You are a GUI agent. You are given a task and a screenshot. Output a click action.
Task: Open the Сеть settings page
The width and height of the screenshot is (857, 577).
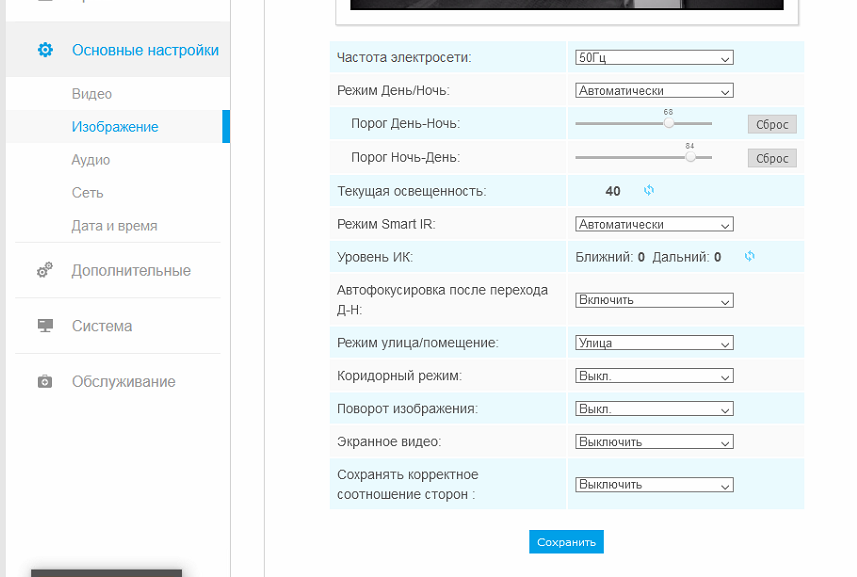pos(87,193)
